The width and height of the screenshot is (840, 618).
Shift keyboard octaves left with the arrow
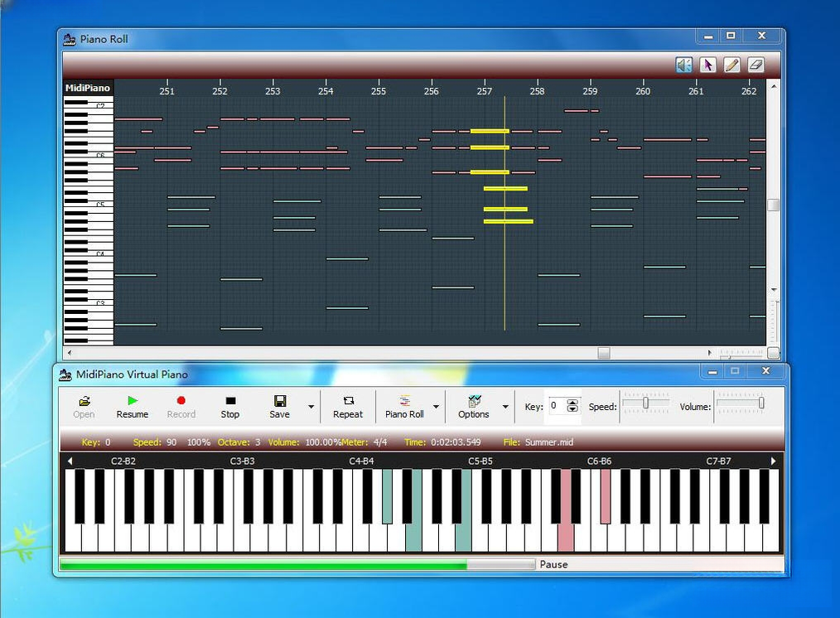point(70,461)
